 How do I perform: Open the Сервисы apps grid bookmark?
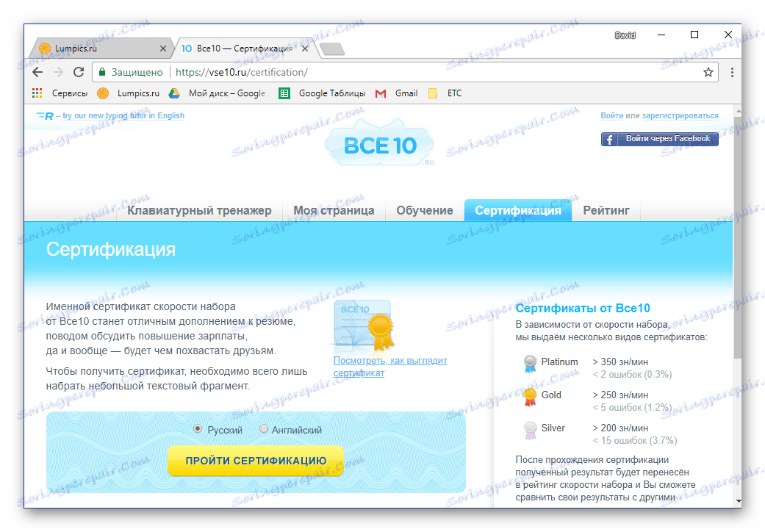(x=60, y=93)
